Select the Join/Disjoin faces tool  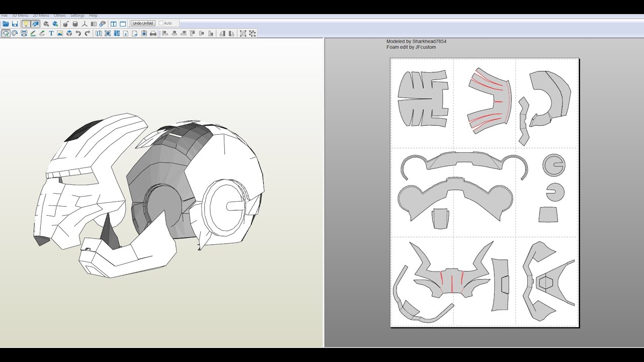click(24, 33)
